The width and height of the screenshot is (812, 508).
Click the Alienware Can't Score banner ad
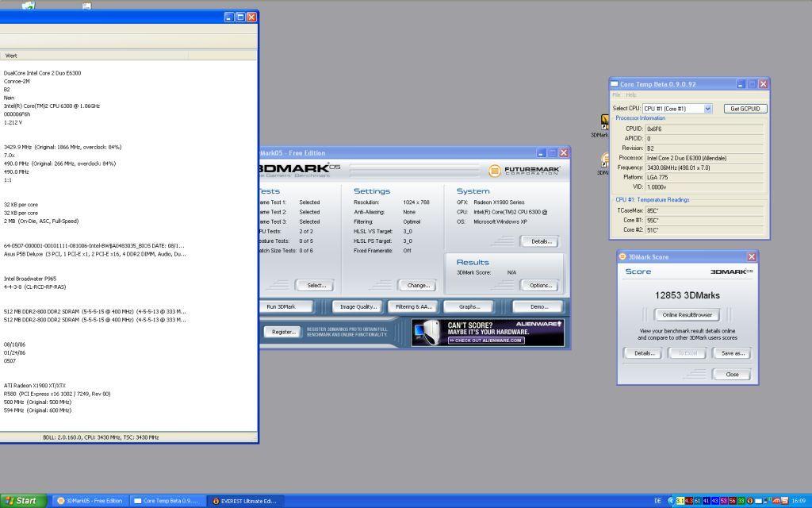(x=488, y=333)
